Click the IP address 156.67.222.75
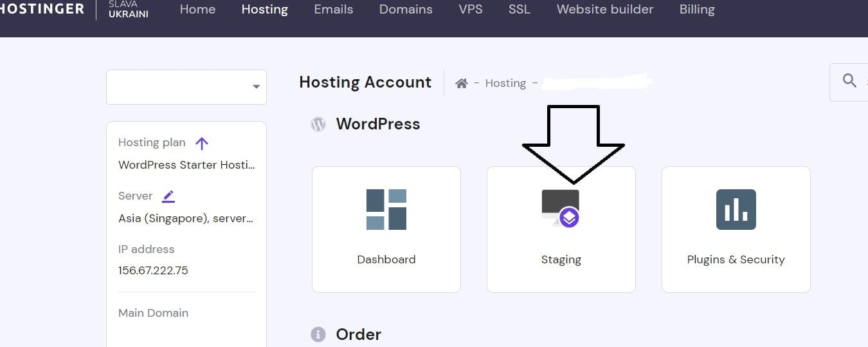Image resolution: width=868 pixels, height=347 pixels. [153, 270]
